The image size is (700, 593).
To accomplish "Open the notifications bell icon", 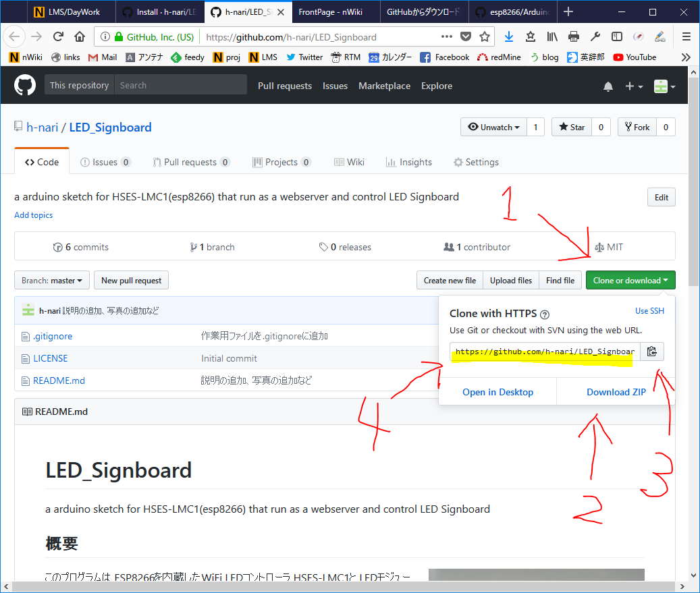I will coord(608,86).
